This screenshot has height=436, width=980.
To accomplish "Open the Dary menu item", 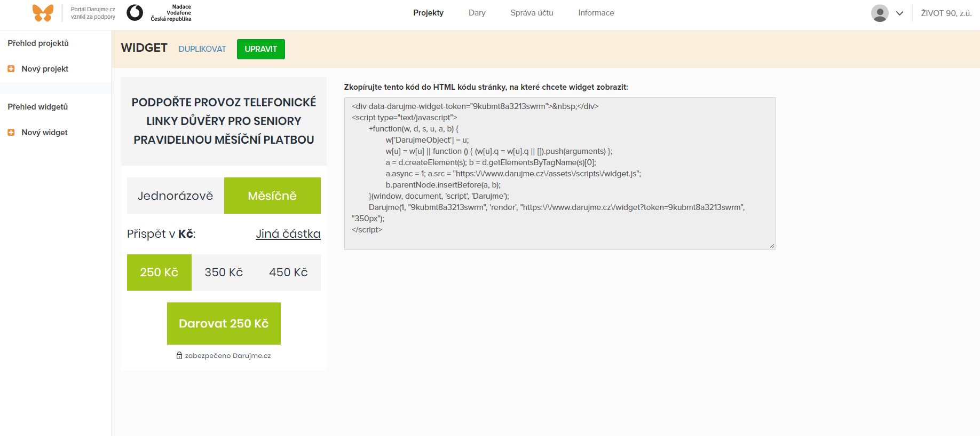I will click(477, 13).
